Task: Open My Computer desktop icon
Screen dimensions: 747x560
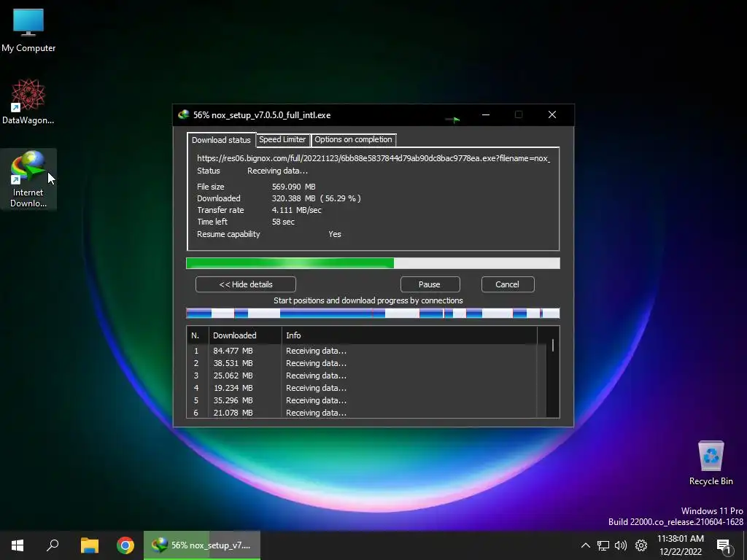Action: tap(28, 31)
